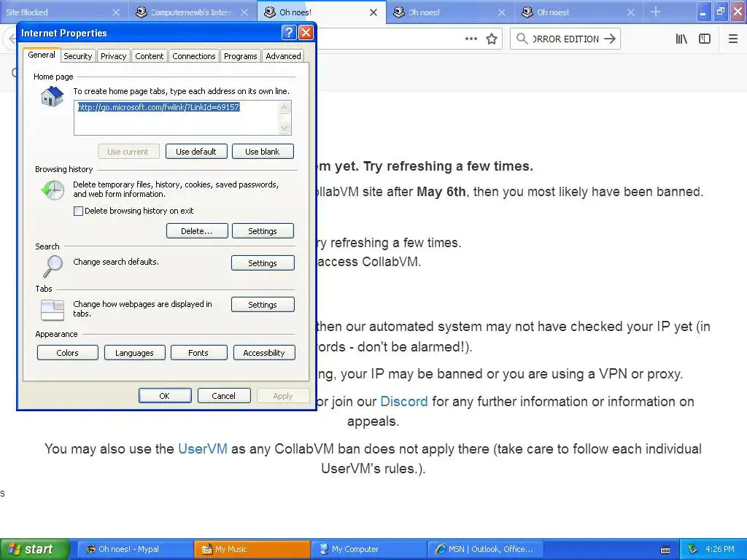Close the active Oh noes! tab
This screenshot has width=747, height=560.
pyautogui.click(x=373, y=12)
